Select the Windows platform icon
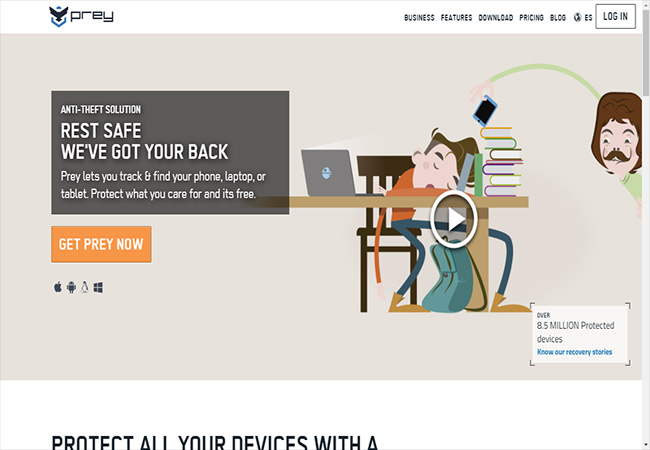 click(98, 287)
